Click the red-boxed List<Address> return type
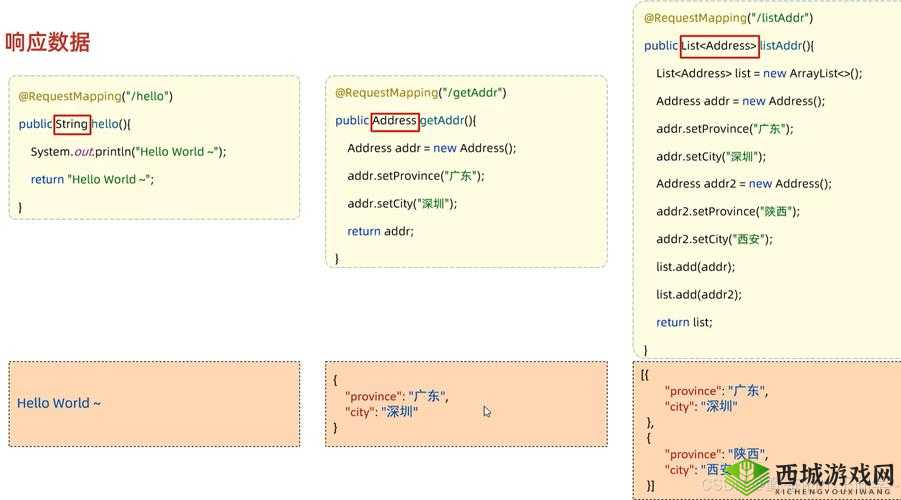Screen dimensions: 901x500 (718, 46)
